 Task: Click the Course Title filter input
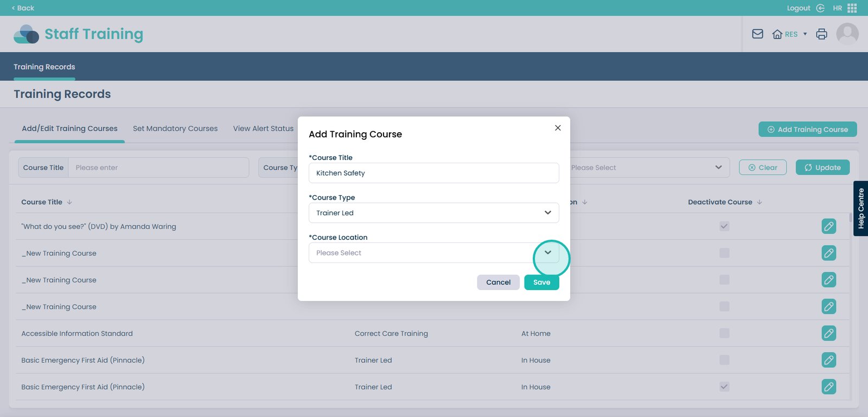[x=159, y=168]
